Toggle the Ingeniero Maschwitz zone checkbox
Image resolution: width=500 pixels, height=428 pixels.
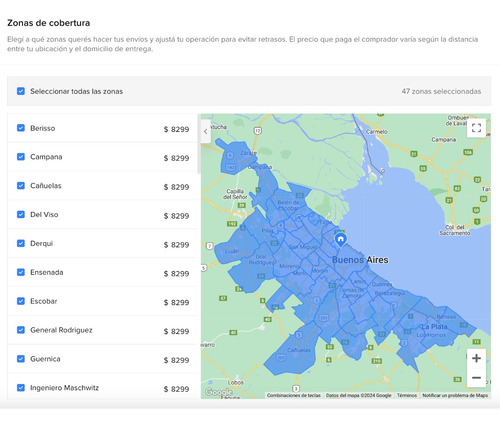point(21,388)
